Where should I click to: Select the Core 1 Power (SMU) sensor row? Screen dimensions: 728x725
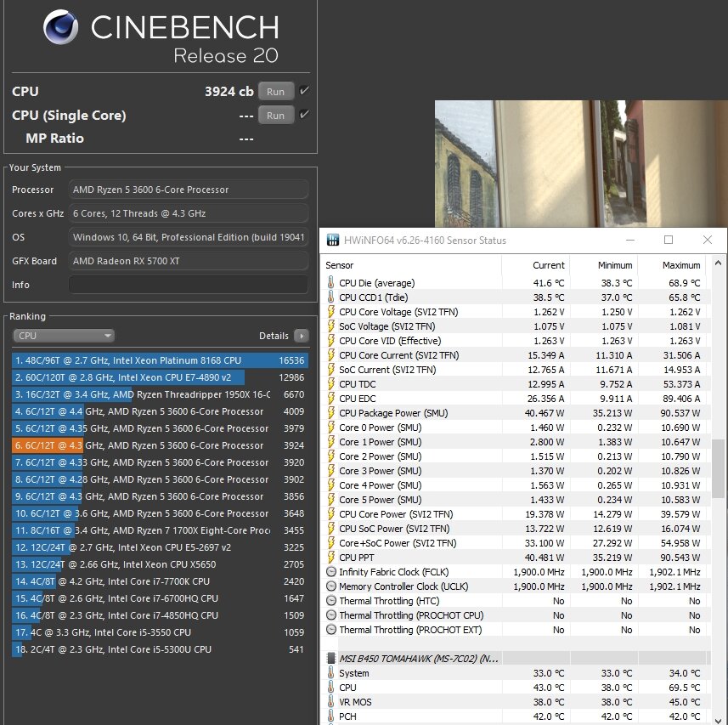(516, 442)
